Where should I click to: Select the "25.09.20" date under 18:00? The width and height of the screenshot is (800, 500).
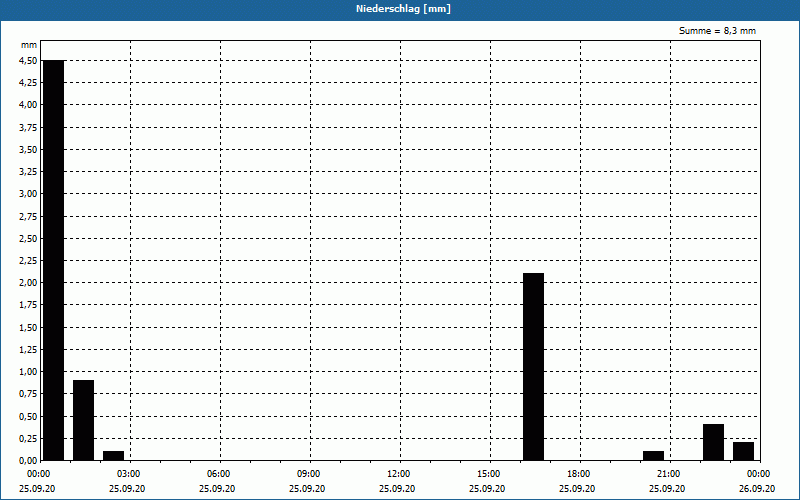pyautogui.click(x=577, y=489)
